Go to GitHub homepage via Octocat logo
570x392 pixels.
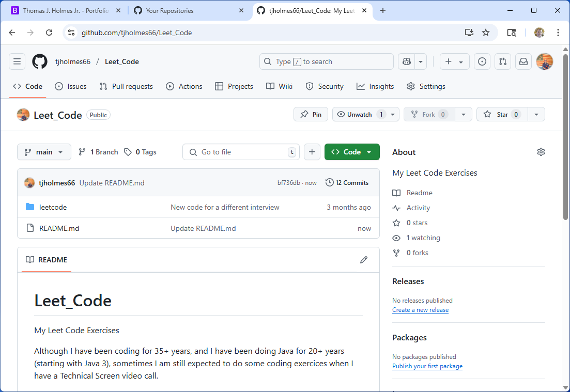[x=40, y=62]
